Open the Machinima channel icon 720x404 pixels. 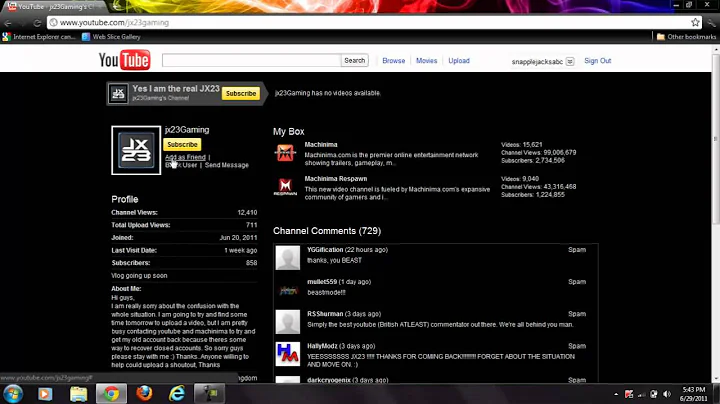pyautogui.click(x=285, y=153)
